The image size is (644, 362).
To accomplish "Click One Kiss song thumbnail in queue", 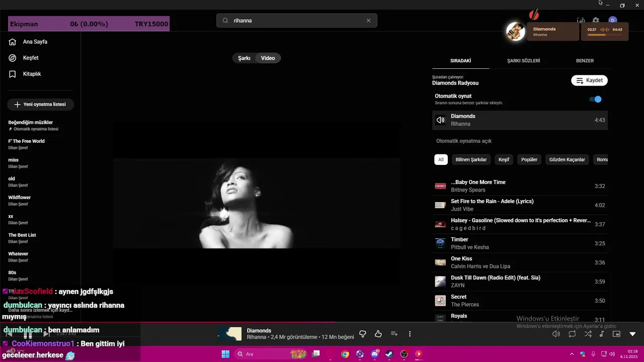I will (440, 262).
